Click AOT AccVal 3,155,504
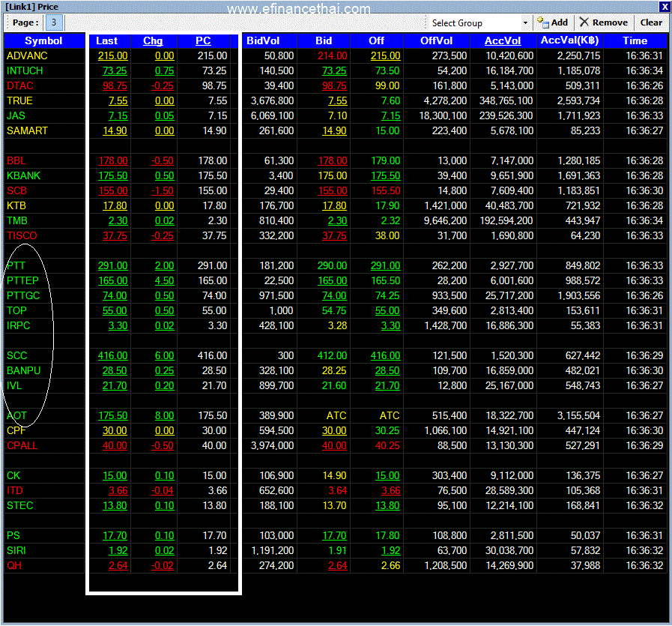Screen dimensions: 672x626 pos(578,416)
